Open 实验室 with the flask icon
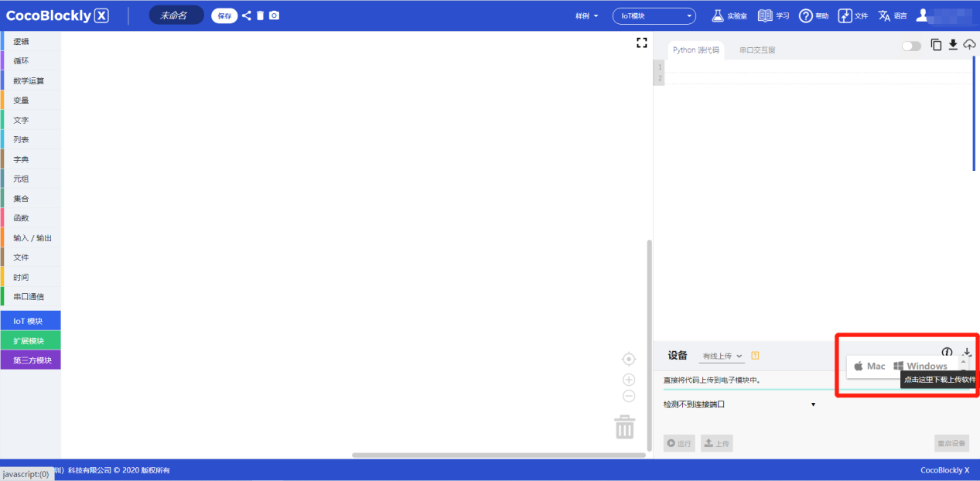Screen dimensions: 980x481 pyautogui.click(x=729, y=15)
